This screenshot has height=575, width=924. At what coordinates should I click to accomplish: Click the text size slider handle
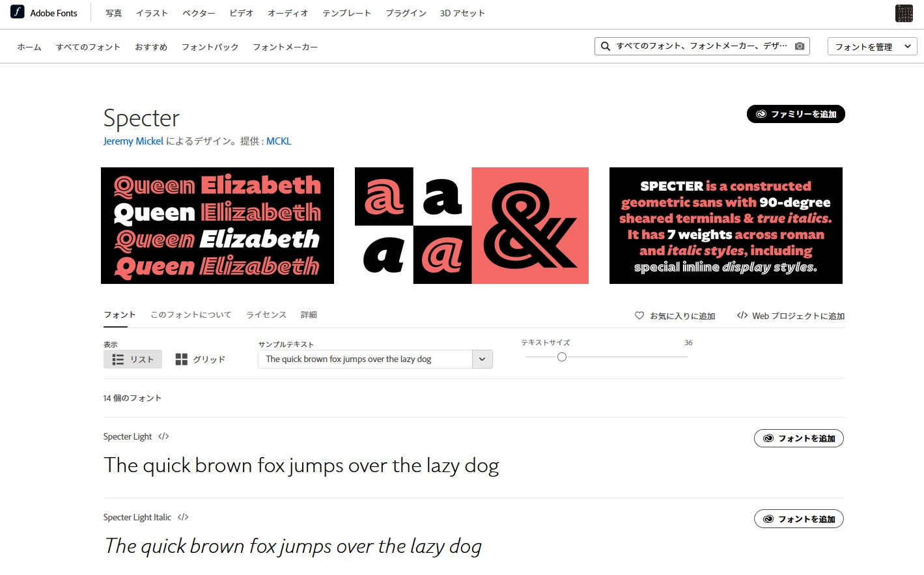562,357
